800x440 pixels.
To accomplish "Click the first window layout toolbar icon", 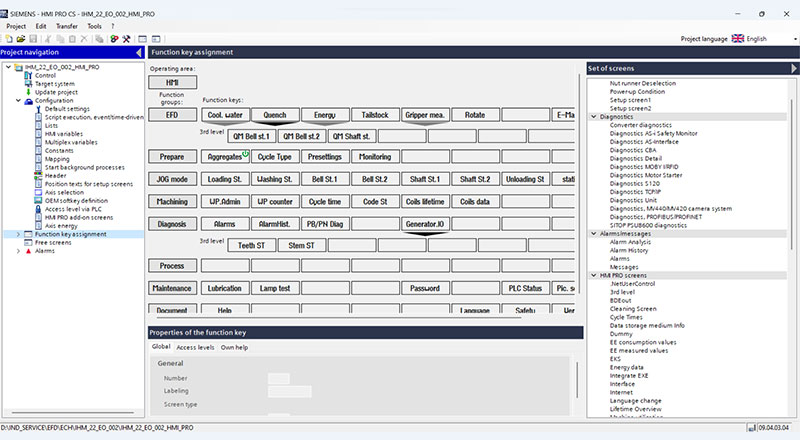I will 142,39.
